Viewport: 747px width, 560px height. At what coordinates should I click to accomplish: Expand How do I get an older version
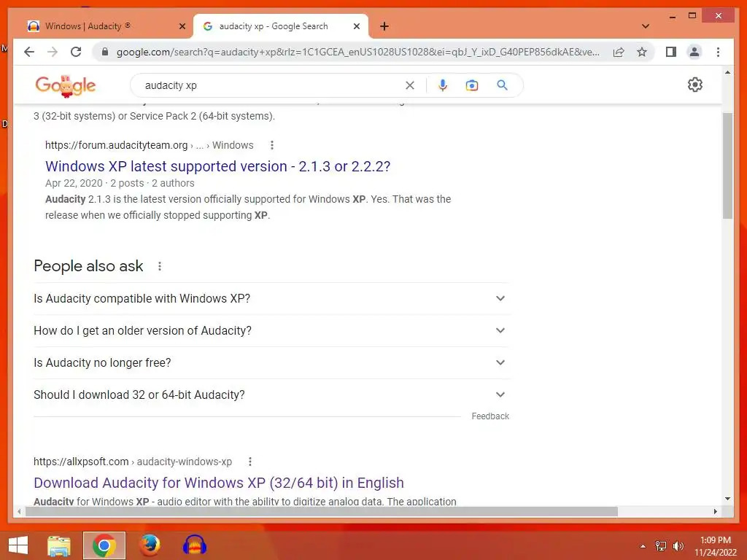(x=271, y=330)
